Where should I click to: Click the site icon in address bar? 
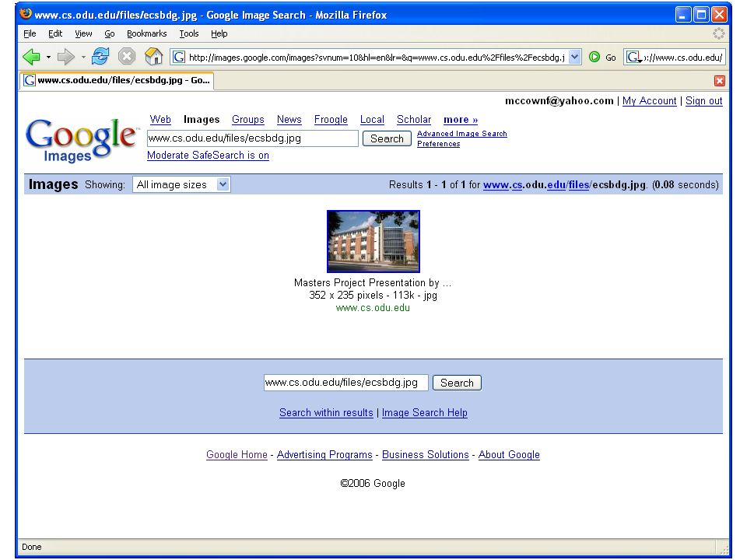click(179, 57)
